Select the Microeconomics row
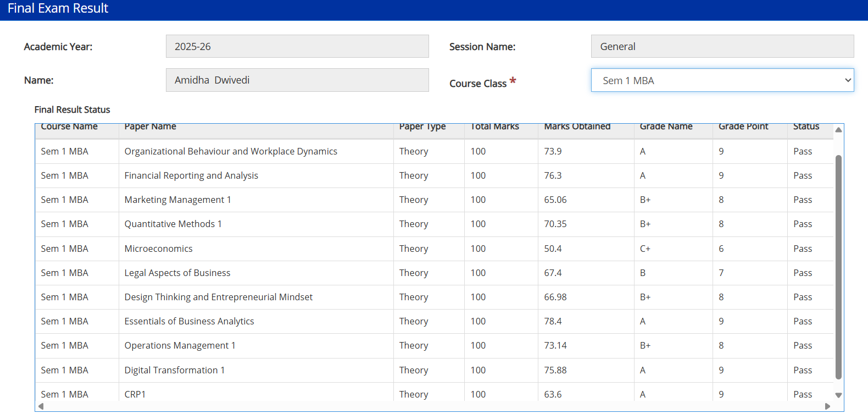868x419 pixels. pyautogui.click(x=159, y=249)
